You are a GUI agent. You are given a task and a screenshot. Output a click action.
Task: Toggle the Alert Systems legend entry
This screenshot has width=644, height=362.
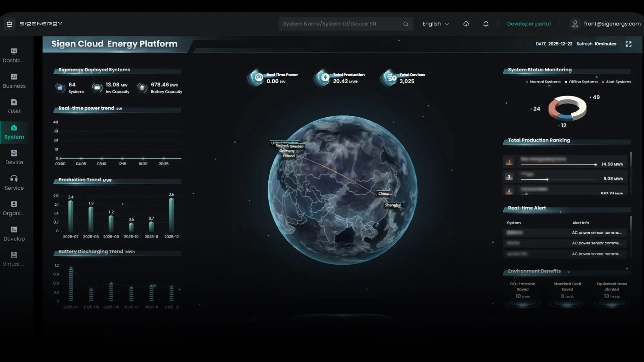[616, 82]
